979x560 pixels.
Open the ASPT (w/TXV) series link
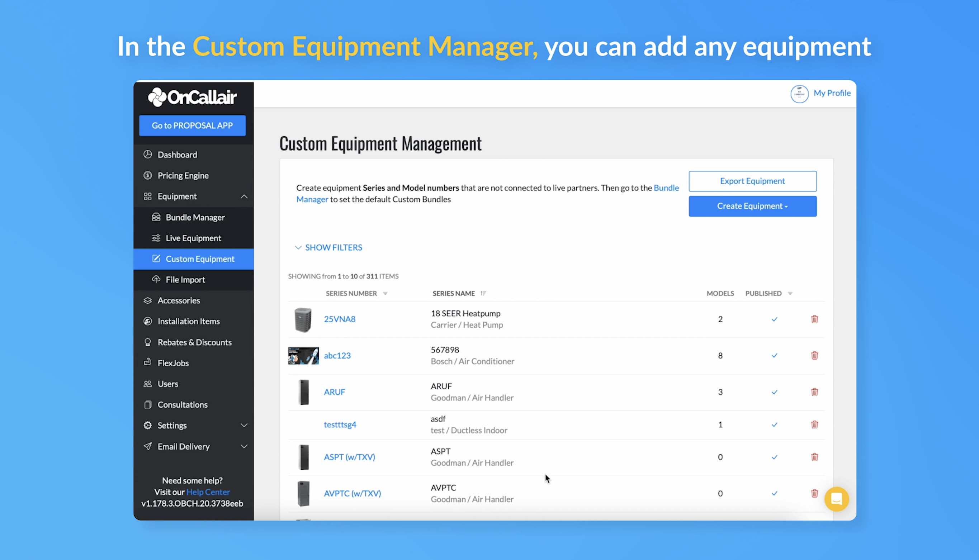coord(349,457)
